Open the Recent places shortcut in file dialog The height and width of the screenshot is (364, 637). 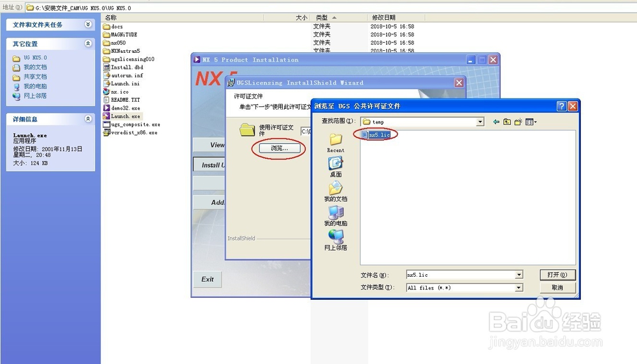tap(336, 143)
